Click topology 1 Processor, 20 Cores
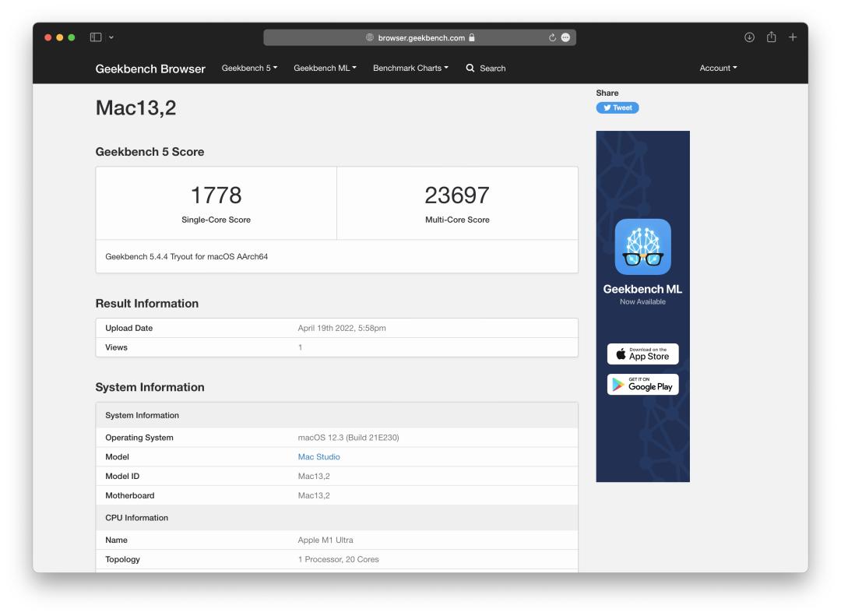This screenshot has width=841, height=616. click(339, 559)
